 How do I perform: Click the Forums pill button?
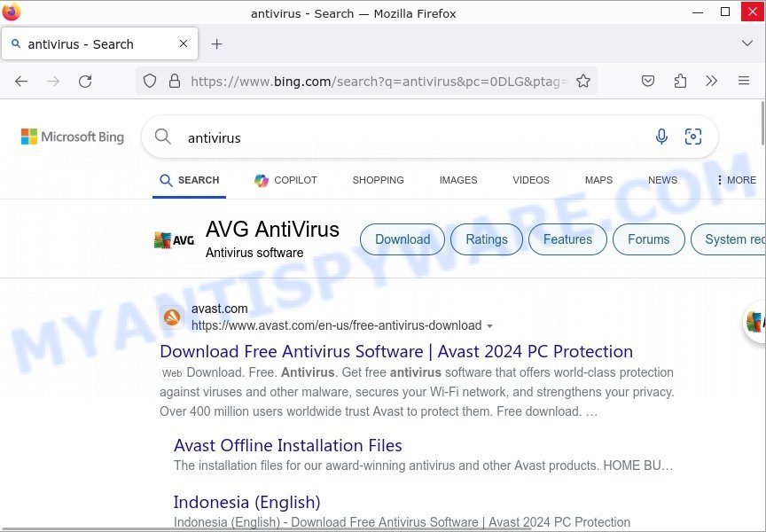tap(649, 239)
